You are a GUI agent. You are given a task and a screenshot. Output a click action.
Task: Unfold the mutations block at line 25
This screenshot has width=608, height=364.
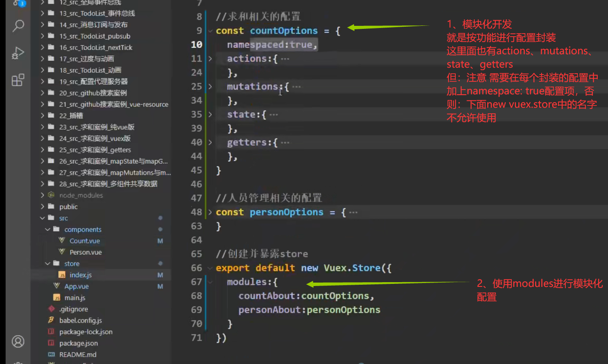coord(210,87)
